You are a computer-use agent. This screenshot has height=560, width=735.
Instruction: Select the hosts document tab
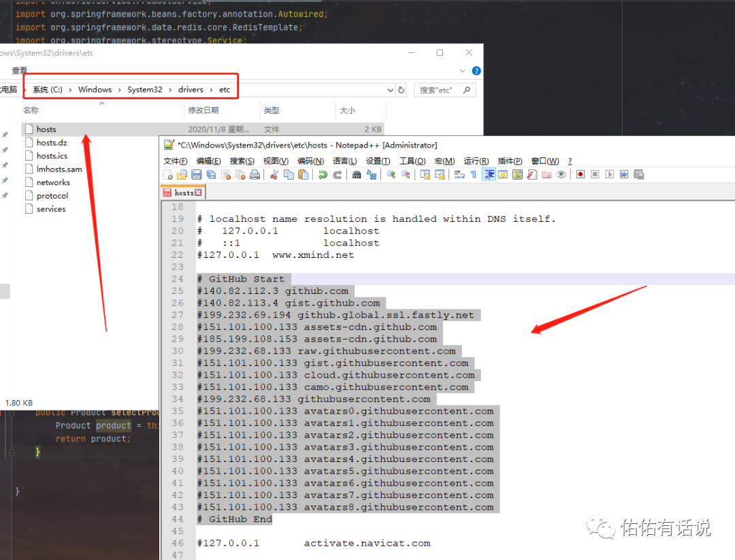point(184,193)
